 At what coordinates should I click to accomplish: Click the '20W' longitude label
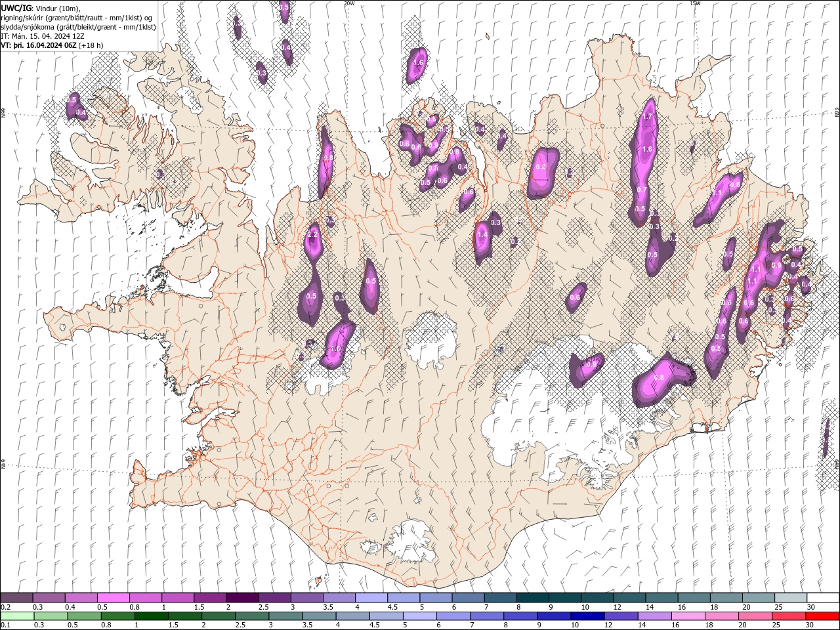(x=349, y=3)
